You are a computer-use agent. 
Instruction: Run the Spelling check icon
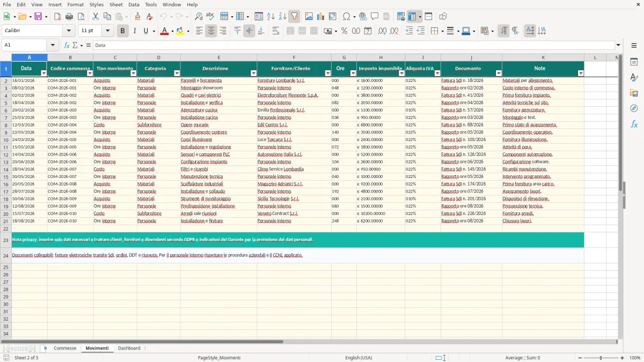210,17
